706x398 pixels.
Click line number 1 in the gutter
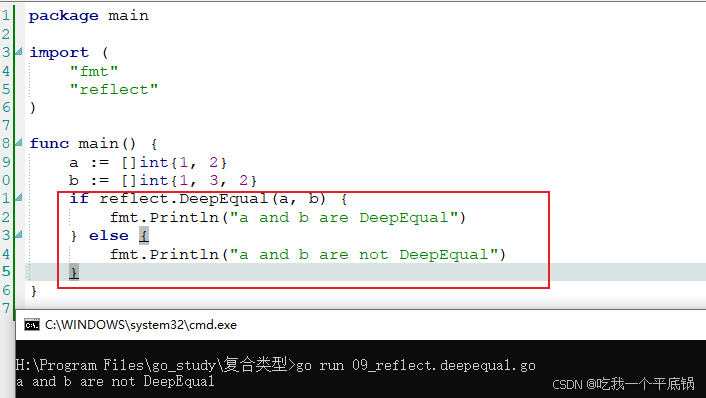tap(6, 16)
